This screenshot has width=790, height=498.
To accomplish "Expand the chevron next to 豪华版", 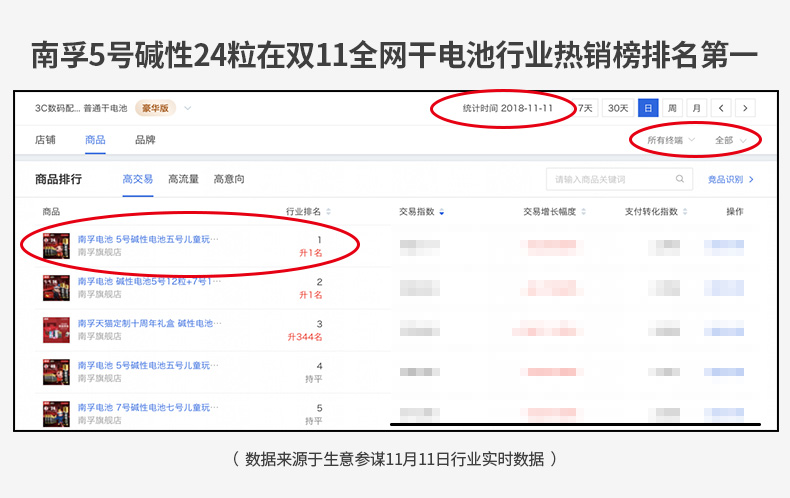I will pos(187,108).
